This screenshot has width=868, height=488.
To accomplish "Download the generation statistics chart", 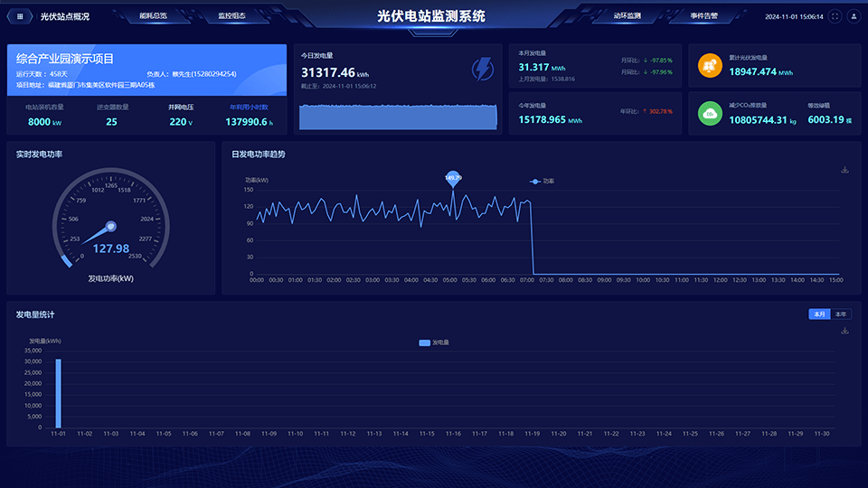I will click(844, 331).
